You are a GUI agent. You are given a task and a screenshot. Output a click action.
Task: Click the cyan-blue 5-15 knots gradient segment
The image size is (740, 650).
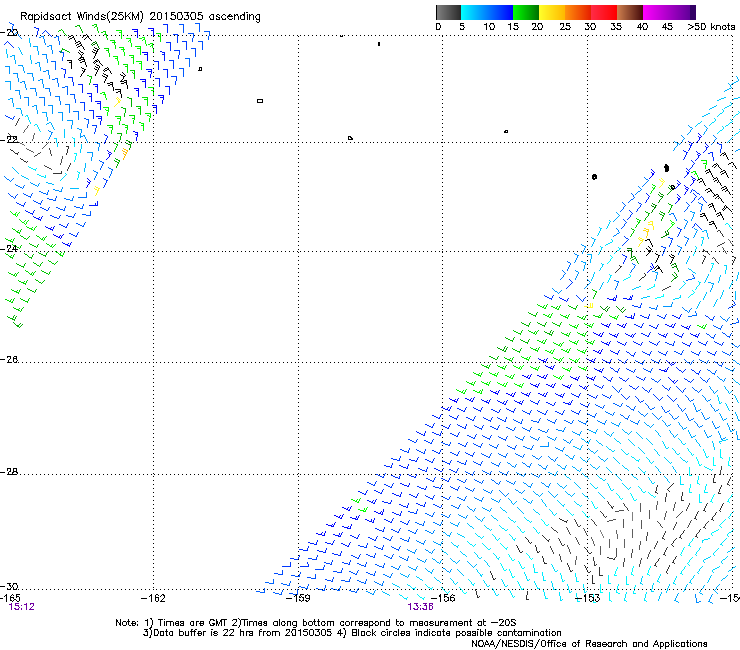tap(487, 12)
